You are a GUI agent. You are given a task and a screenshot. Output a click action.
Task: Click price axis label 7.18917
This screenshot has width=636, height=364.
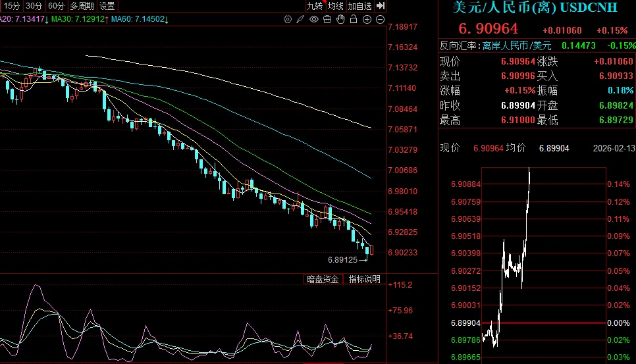click(x=402, y=27)
